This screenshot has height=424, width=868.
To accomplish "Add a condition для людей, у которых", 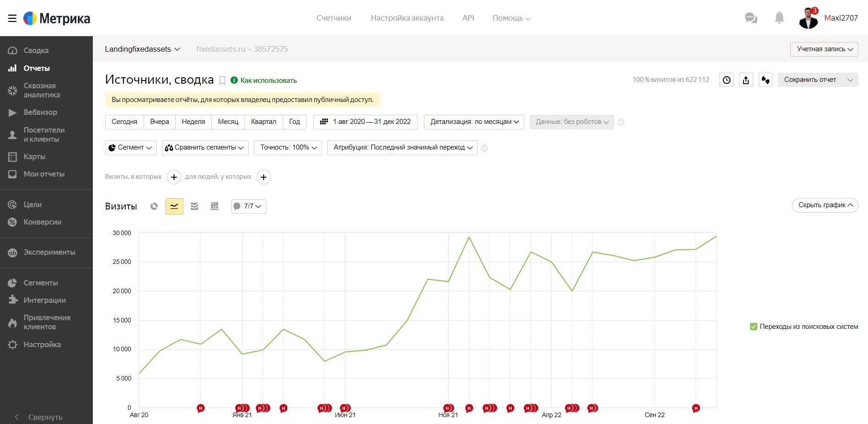I will (263, 177).
